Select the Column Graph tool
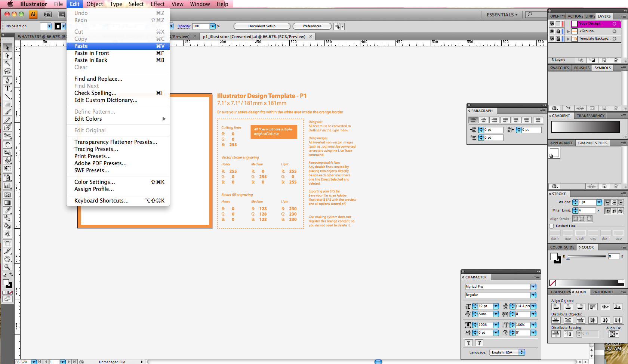628x364 pixels. [x=7, y=186]
